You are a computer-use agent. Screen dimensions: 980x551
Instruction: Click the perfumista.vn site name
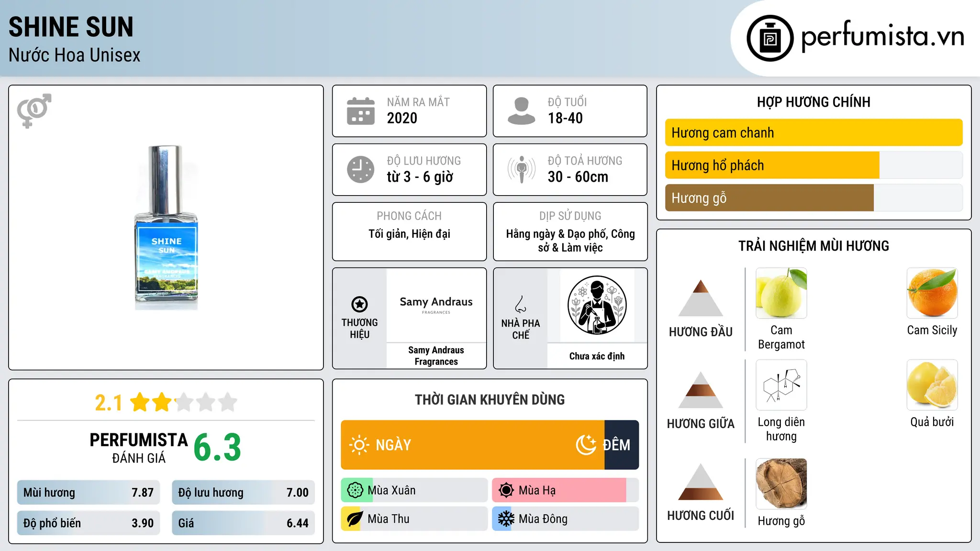883,36
